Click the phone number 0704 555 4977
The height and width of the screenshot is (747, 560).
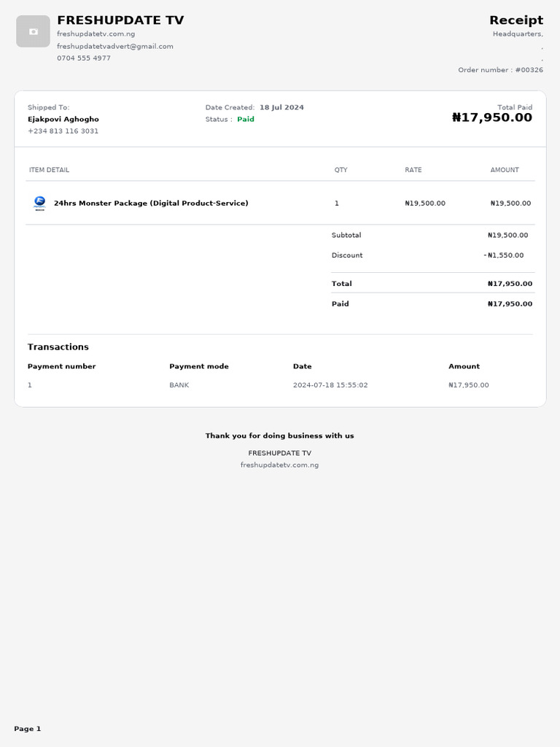[x=84, y=58]
